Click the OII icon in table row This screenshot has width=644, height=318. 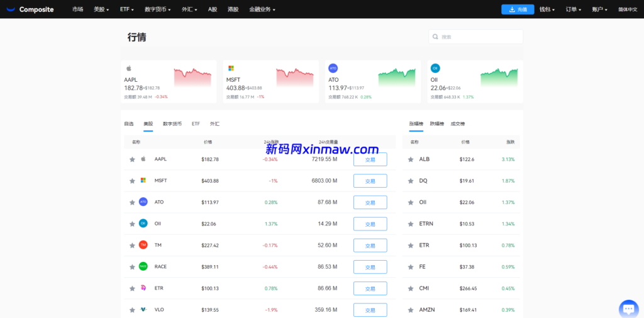pyautogui.click(x=143, y=224)
